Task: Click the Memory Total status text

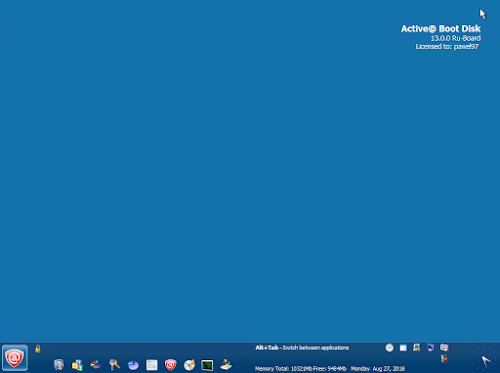Action: click(301, 369)
